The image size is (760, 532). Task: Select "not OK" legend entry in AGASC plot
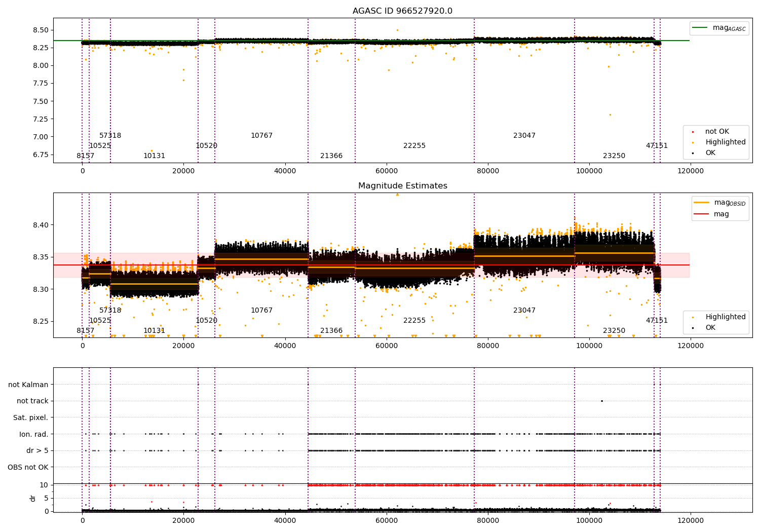pos(717,131)
